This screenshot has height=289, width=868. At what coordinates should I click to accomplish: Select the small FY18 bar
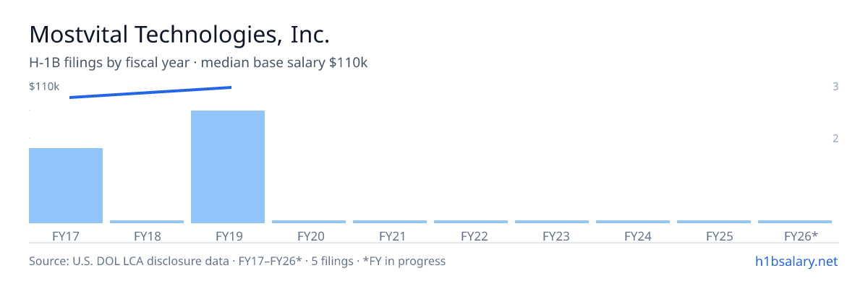click(147, 221)
